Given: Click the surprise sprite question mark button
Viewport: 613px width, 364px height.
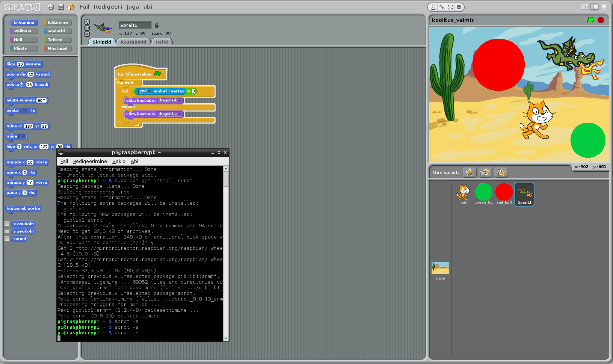Looking at the screenshot, I should [x=501, y=172].
